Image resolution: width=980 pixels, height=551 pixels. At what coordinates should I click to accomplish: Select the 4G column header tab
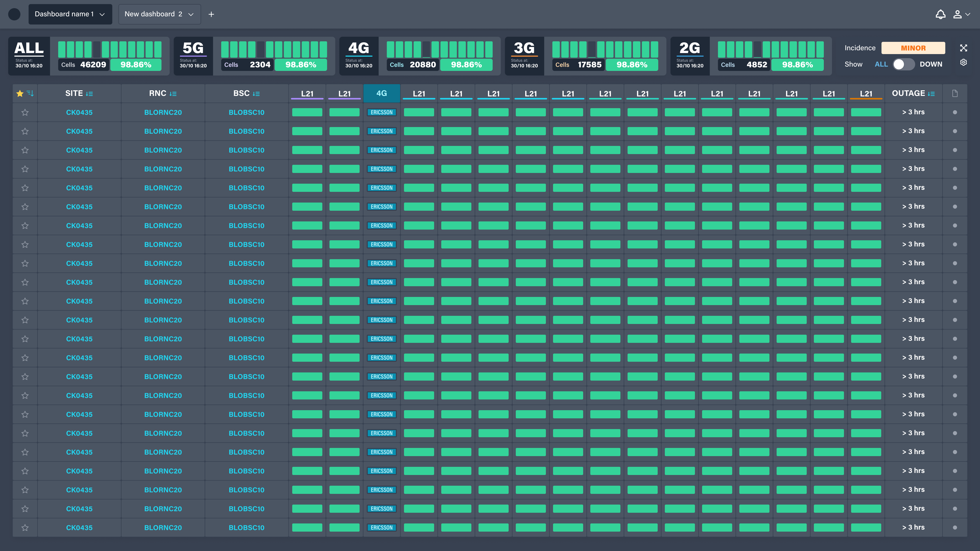click(382, 93)
